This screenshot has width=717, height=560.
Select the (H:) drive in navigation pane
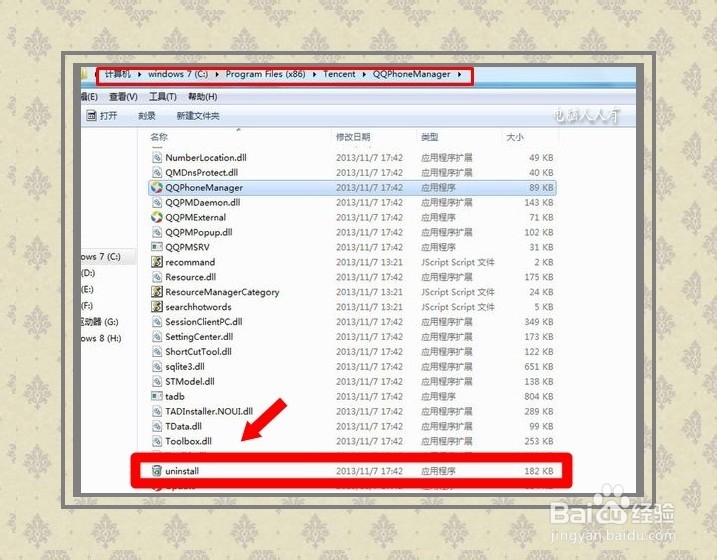pos(102,338)
